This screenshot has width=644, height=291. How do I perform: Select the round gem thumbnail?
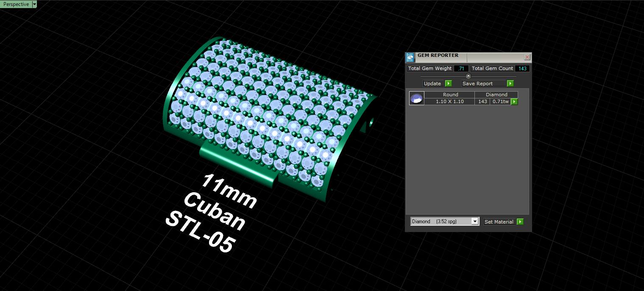(417, 98)
